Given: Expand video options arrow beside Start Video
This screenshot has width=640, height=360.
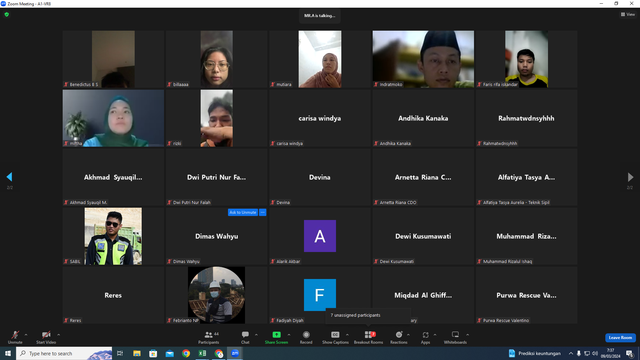Looking at the screenshot, I should click(58, 335).
